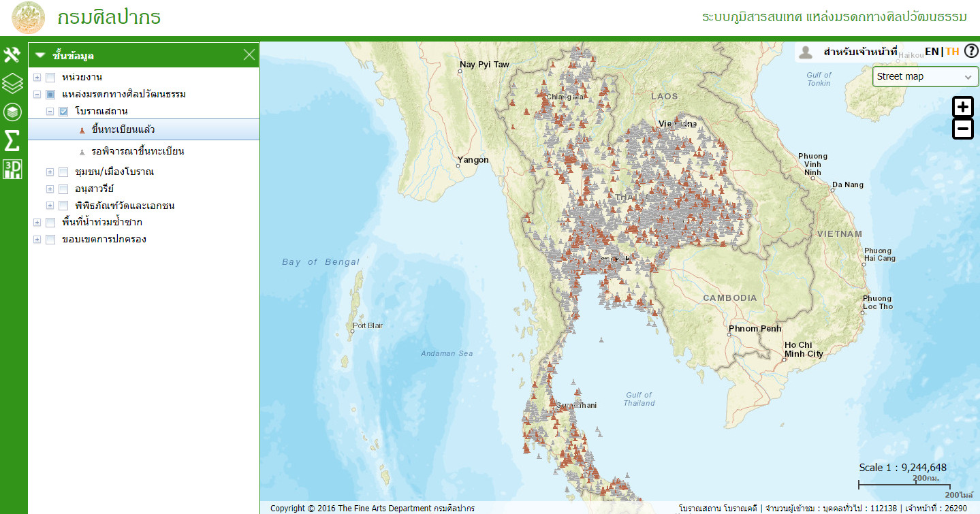Close the layer panel with X
Screen dimensions: 980x514
(249, 55)
